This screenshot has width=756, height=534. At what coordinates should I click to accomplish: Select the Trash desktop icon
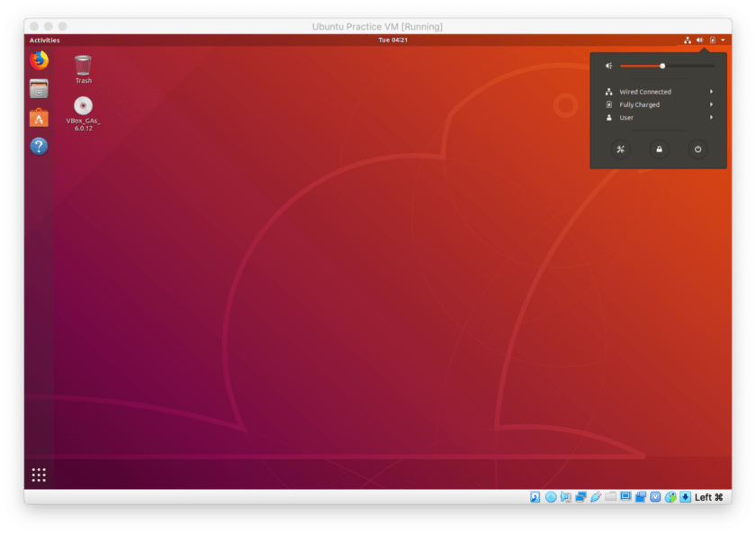tap(83, 69)
